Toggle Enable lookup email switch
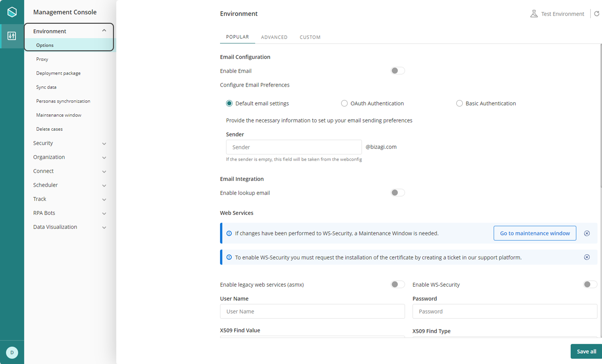602x364 pixels. click(x=398, y=192)
